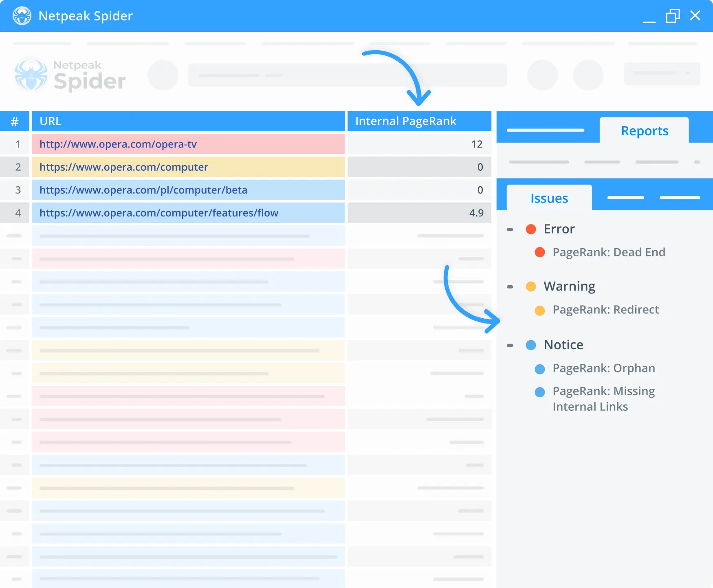This screenshot has width=713, height=588.
Task: Open the PageRank: Missing Internal Links issue
Action: [603, 399]
